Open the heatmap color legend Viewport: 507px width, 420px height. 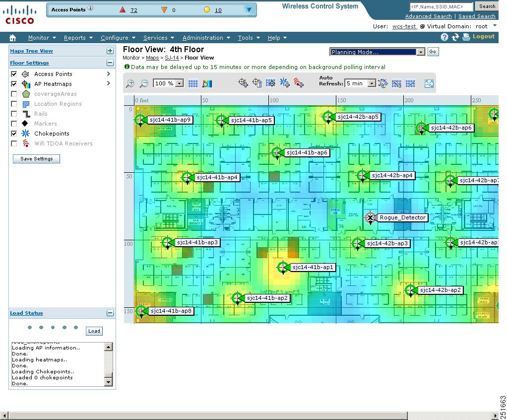(x=207, y=83)
